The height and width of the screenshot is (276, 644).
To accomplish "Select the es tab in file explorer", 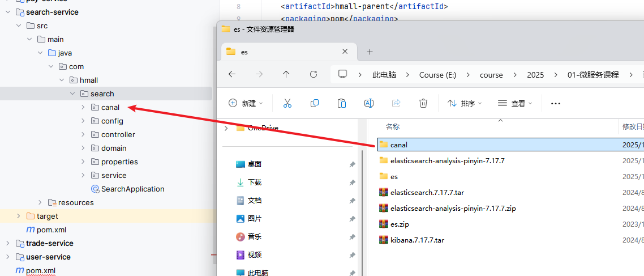I will tap(289, 52).
